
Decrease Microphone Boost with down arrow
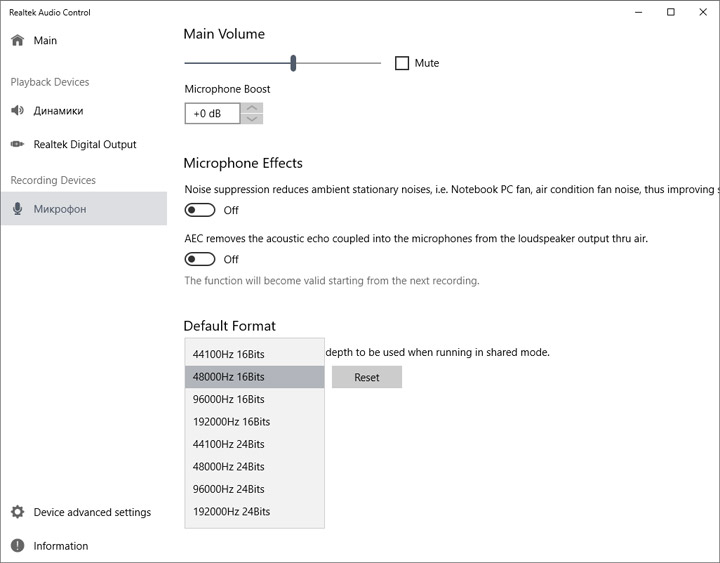(x=253, y=119)
